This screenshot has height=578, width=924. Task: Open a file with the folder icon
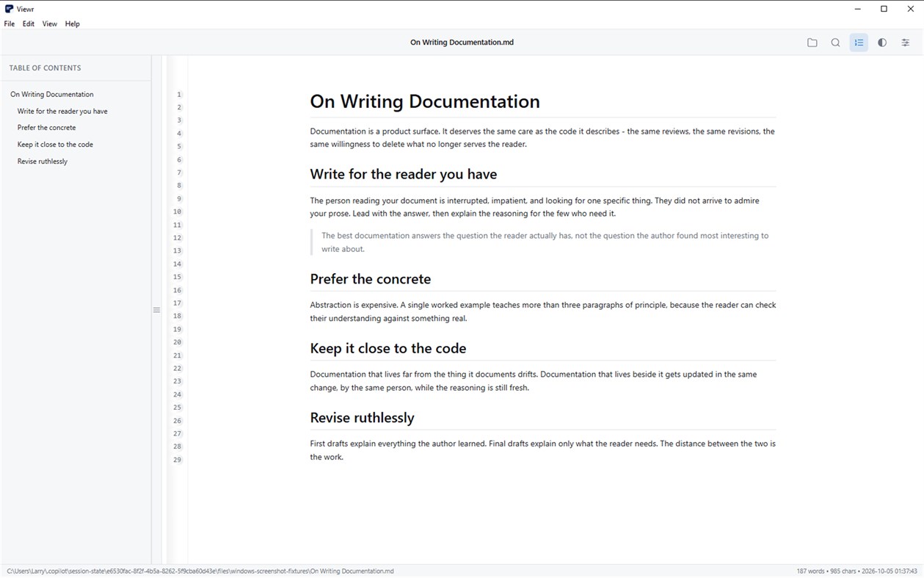click(x=812, y=43)
